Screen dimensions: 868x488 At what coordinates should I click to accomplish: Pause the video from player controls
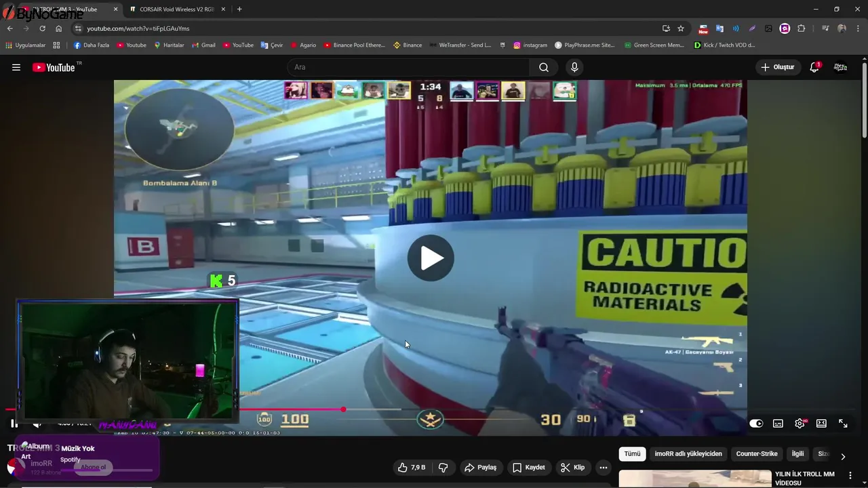pyautogui.click(x=14, y=424)
